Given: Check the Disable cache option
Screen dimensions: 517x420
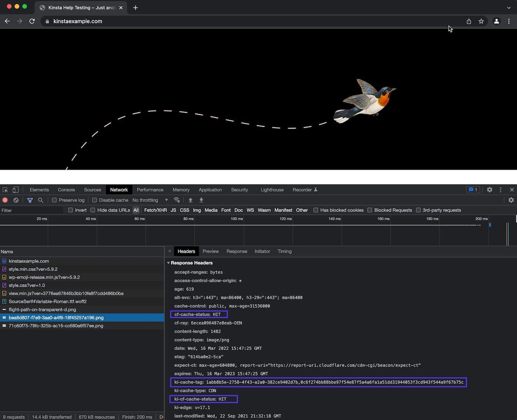Looking at the screenshot, I should [95, 200].
